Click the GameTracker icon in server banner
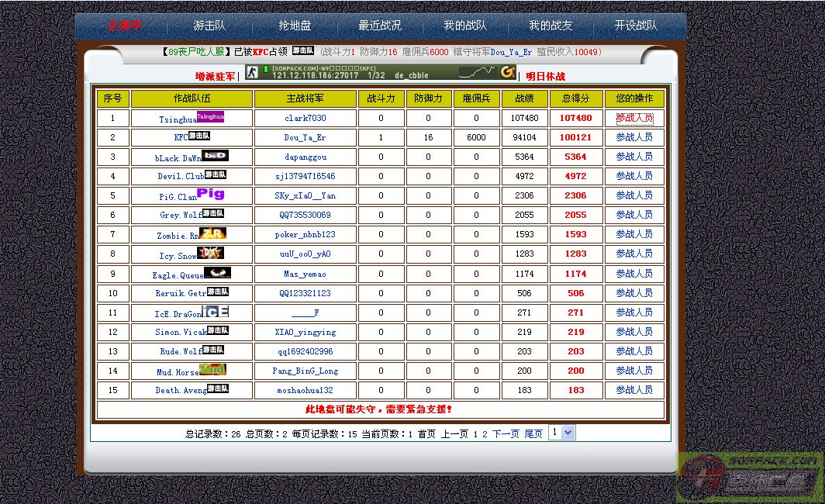The image size is (825, 504). 508,72
